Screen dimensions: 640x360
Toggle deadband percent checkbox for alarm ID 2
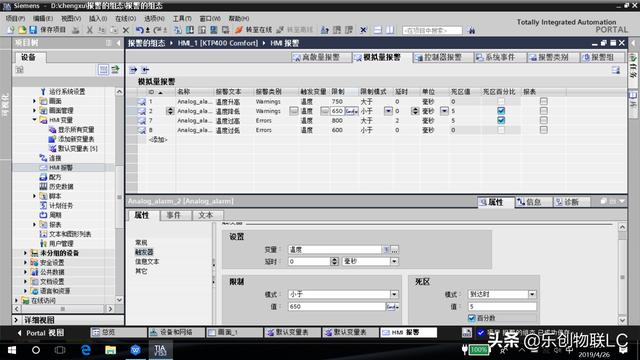pyautogui.click(x=501, y=111)
